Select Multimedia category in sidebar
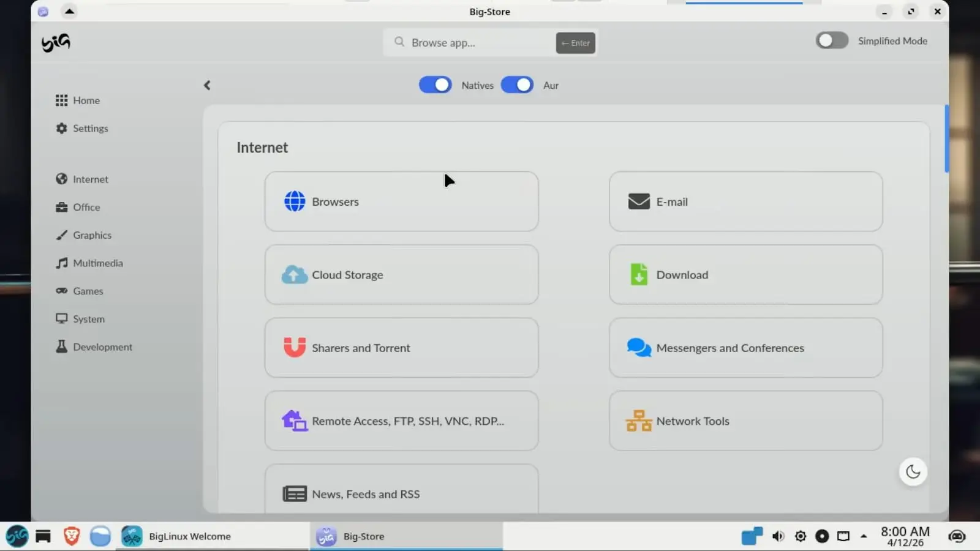The width and height of the screenshot is (980, 551). click(89, 263)
